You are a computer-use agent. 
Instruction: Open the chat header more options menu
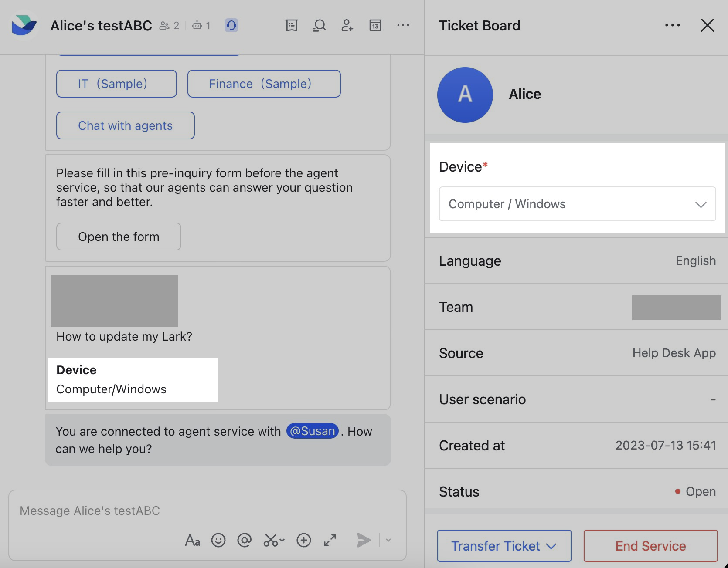tap(403, 25)
